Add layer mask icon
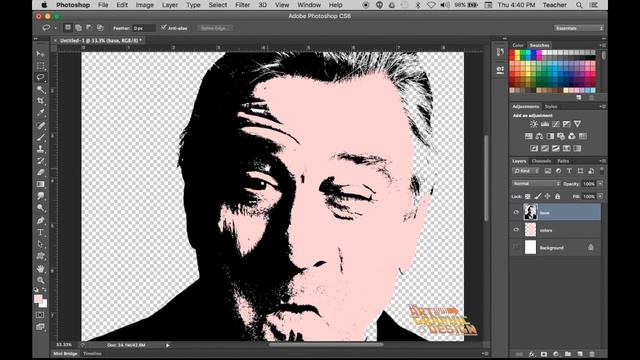 tap(544, 354)
